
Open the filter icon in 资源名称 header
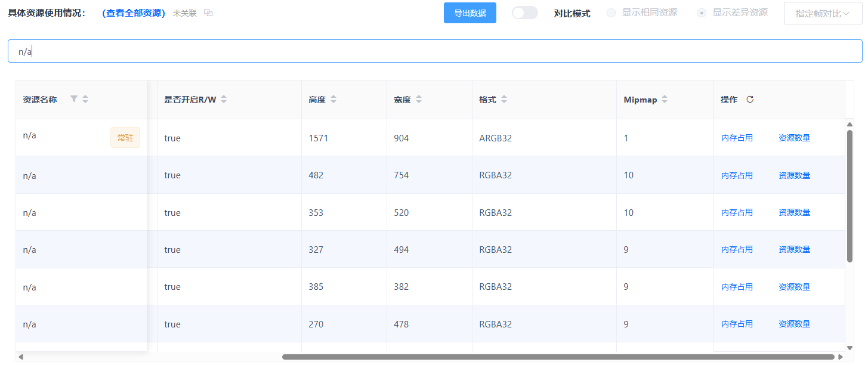(74, 99)
